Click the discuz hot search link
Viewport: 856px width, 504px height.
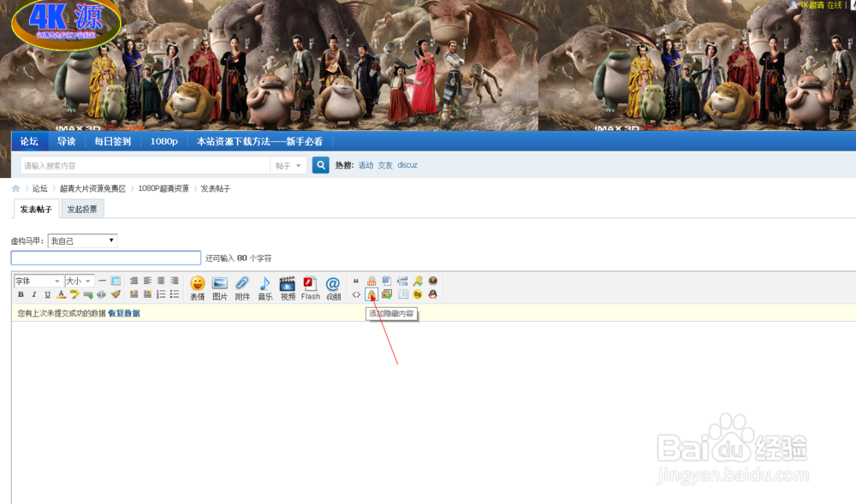(x=407, y=165)
